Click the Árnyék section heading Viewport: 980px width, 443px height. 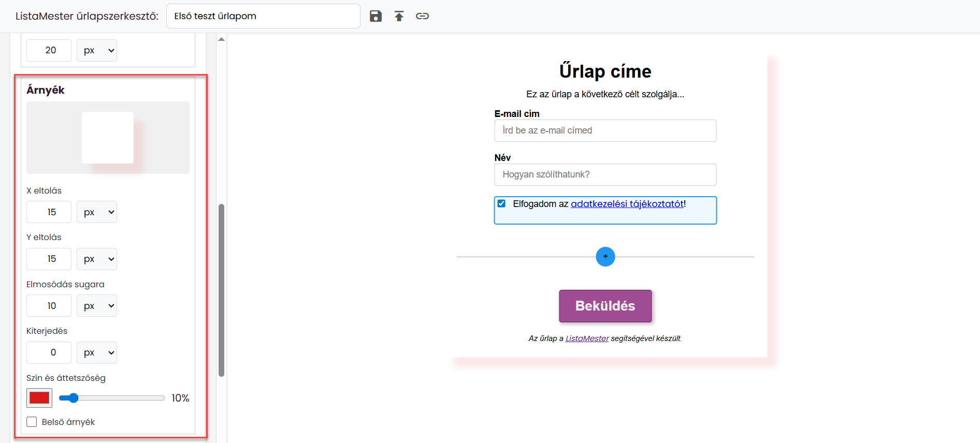point(46,90)
